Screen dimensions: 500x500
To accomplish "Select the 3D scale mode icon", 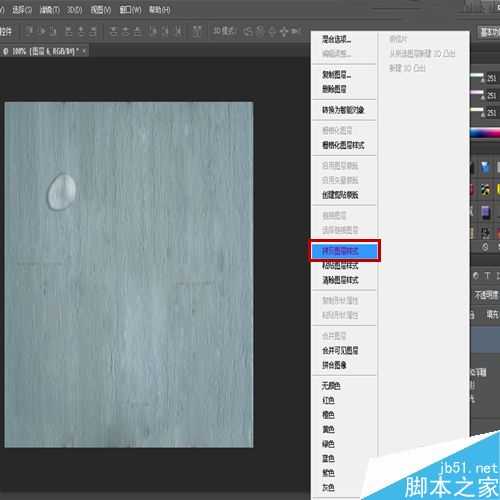I will tap(295, 32).
